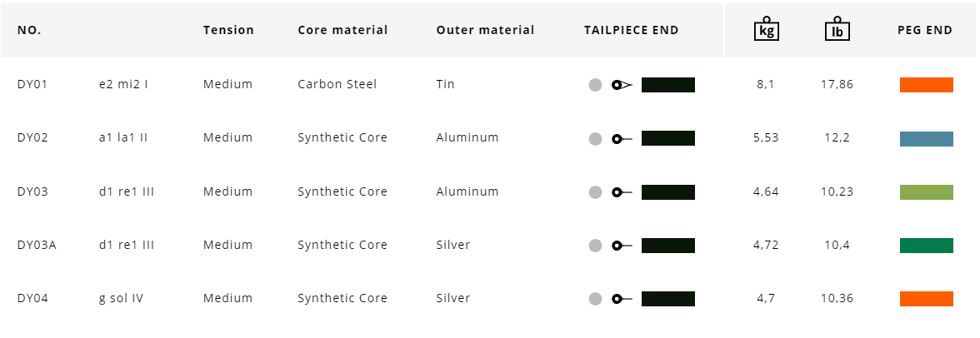Click the blue peg end swatch for DY02
Screen dimensions: 980x338
click(x=926, y=139)
